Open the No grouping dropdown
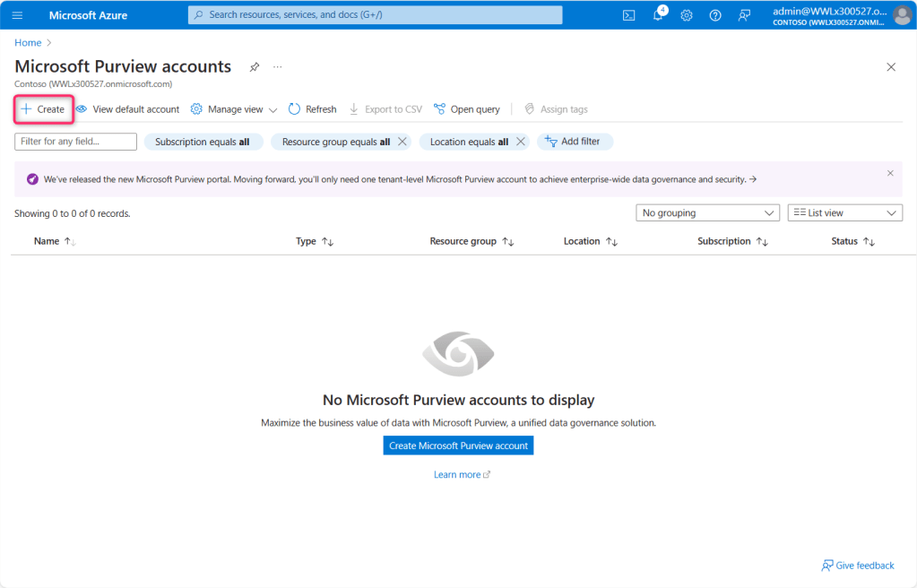 click(x=707, y=213)
